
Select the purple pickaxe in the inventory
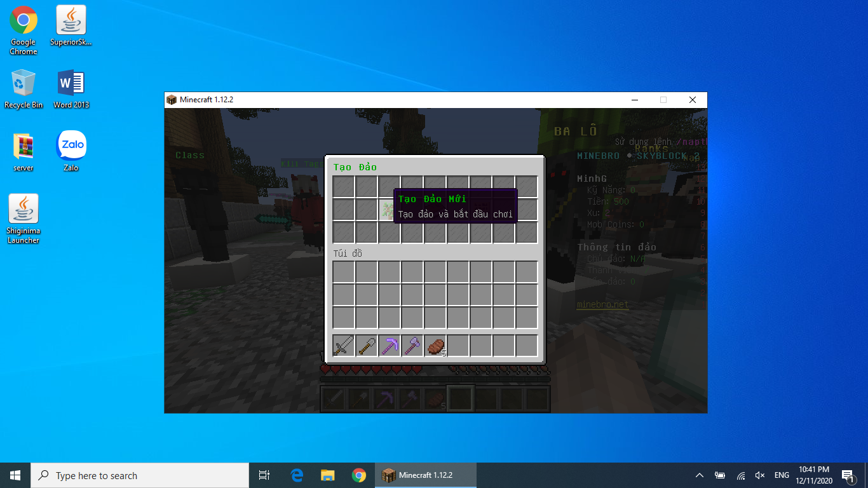pos(389,346)
